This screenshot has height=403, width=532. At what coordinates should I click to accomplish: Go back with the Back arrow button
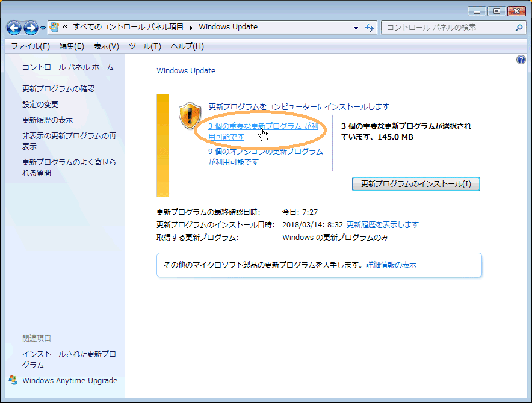pos(14,28)
